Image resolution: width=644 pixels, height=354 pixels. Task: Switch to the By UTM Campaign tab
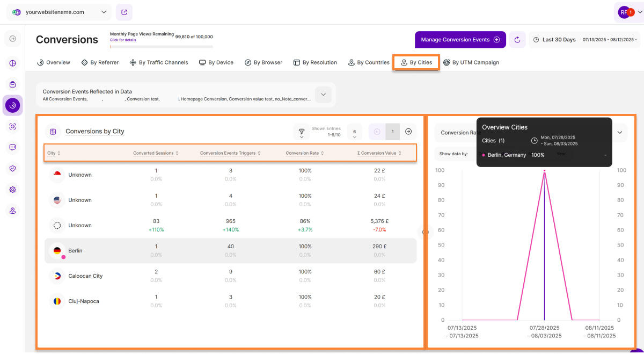[471, 62]
